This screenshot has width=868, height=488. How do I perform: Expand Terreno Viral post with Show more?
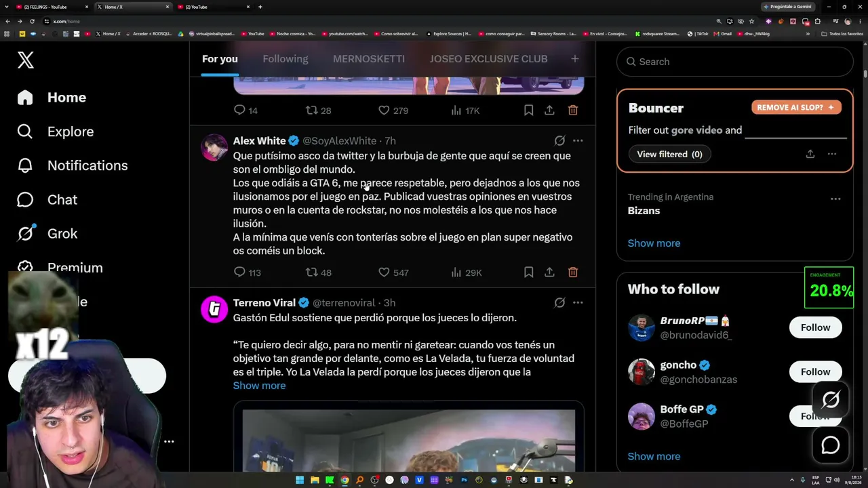[259, 386]
